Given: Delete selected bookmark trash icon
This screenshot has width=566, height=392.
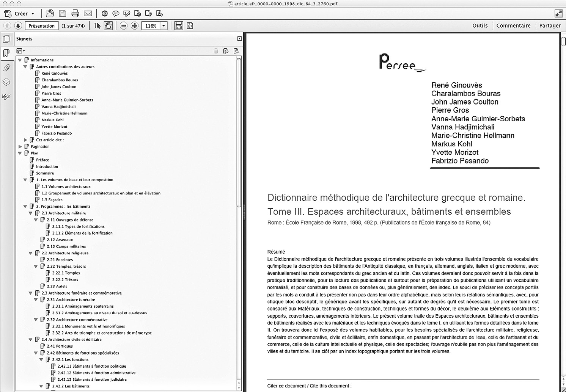Looking at the screenshot, I should 216,51.
